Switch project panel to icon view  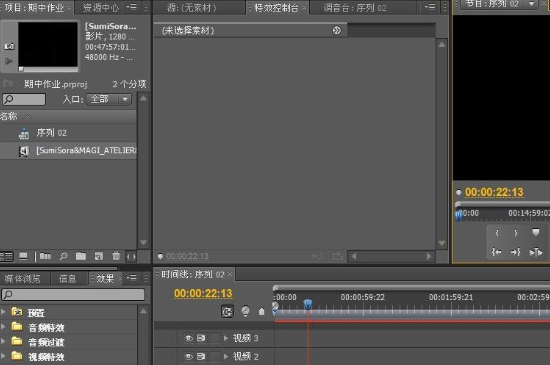pos(23,257)
